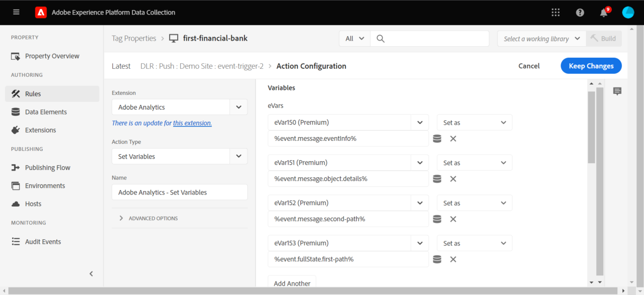
Task: Open data element picker for eVar152
Action: click(x=437, y=219)
